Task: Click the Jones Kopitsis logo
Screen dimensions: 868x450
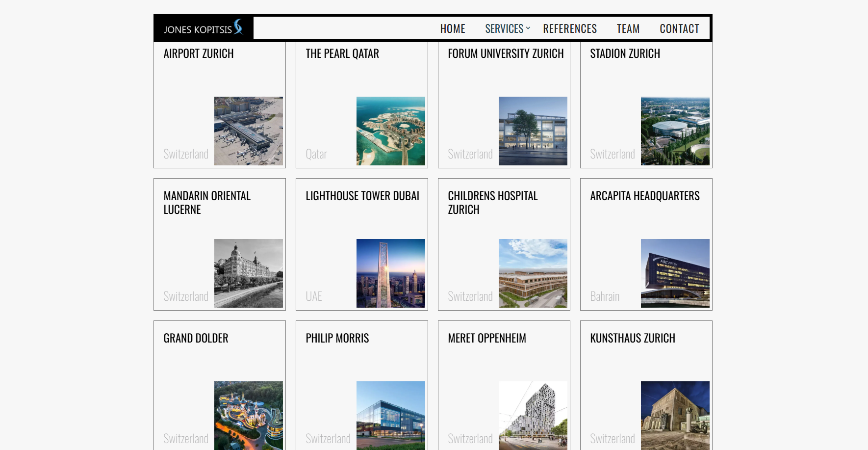Action: tap(204, 28)
